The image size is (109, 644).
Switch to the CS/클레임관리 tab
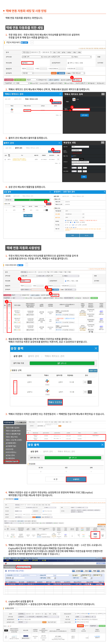[21, 423]
